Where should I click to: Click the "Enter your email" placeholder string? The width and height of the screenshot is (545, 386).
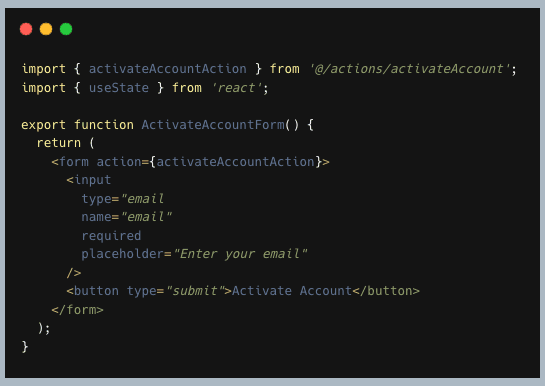point(240,254)
